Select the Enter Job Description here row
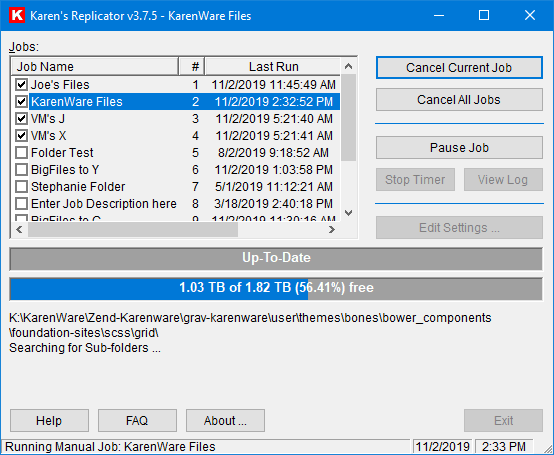This screenshot has height=455, width=554. click(176, 203)
